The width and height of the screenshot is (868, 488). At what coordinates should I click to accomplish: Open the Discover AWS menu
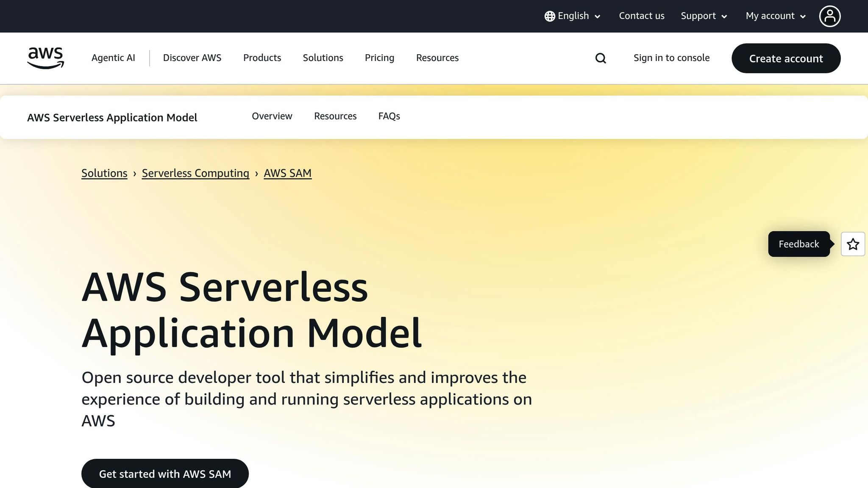click(x=192, y=58)
